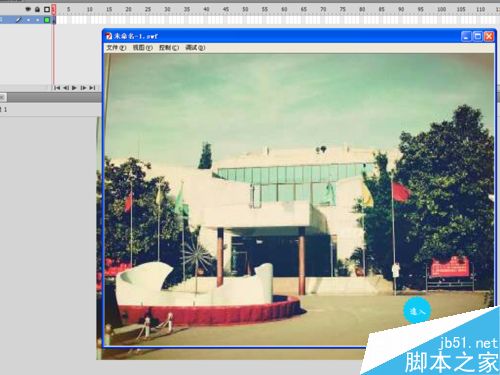
Task: Step forward one frame
Action: pyautogui.click(x=83, y=88)
